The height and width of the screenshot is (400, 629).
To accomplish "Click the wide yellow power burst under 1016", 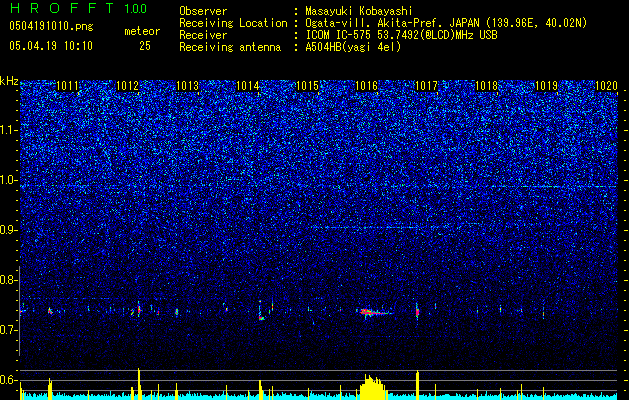I will pos(373,387).
